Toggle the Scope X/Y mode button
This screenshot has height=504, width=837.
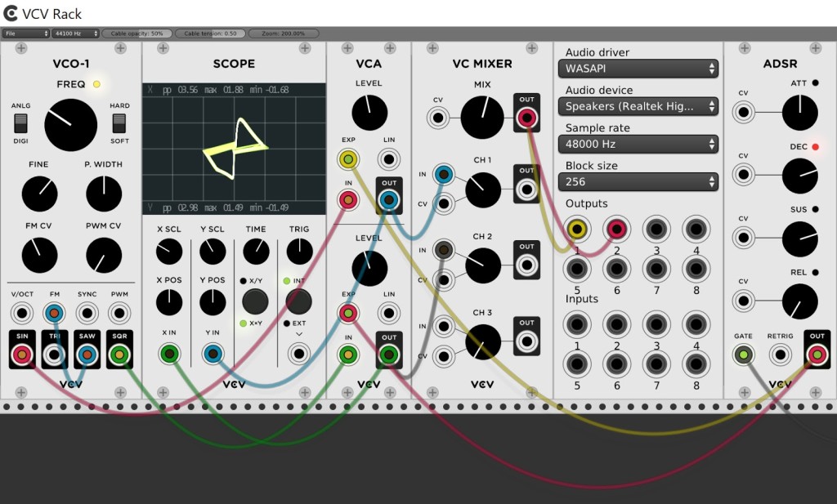(255, 301)
